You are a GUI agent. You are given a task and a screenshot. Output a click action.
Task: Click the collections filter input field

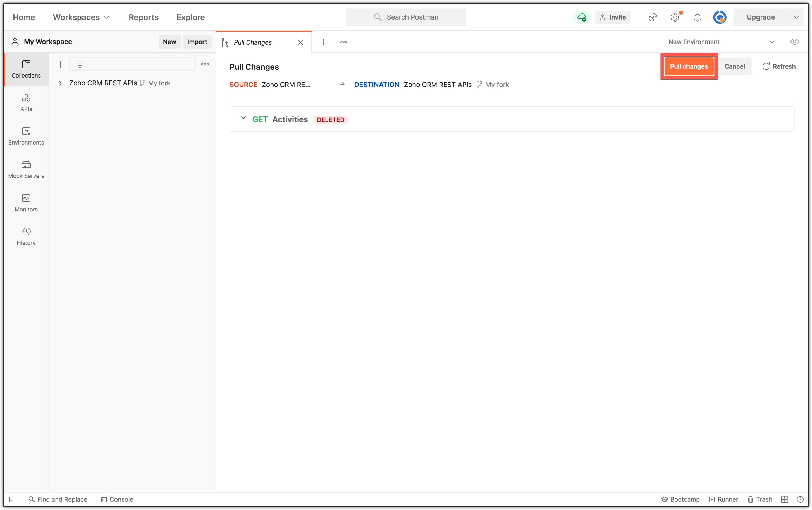coord(133,64)
